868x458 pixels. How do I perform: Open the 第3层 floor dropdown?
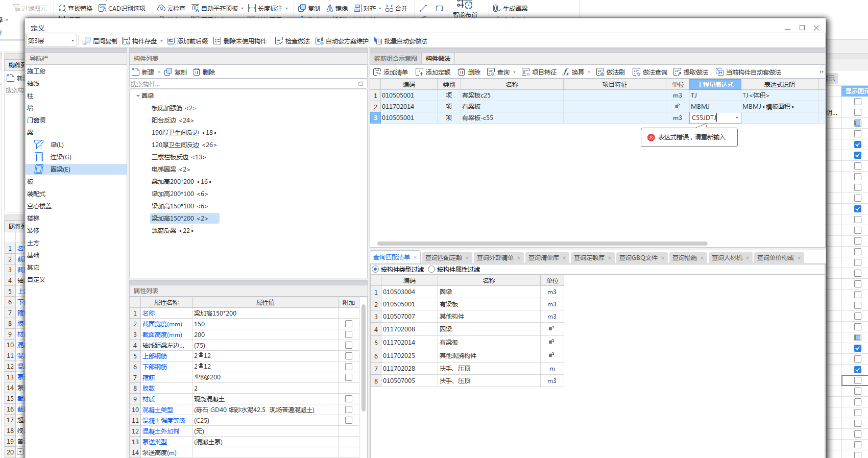pyautogui.click(x=52, y=40)
